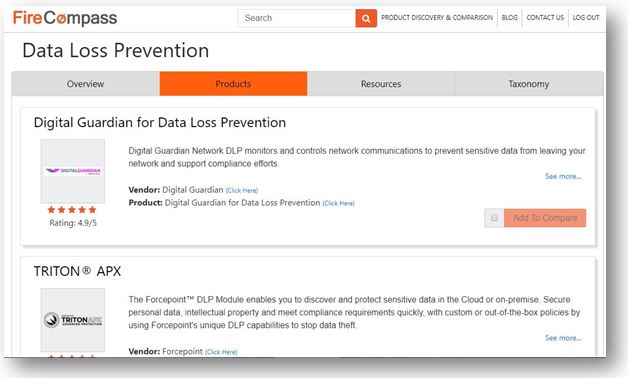Tick the Add To Compare checkbox
Image resolution: width=628 pixels, height=378 pixels.
pyautogui.click(x=494, y=218)
